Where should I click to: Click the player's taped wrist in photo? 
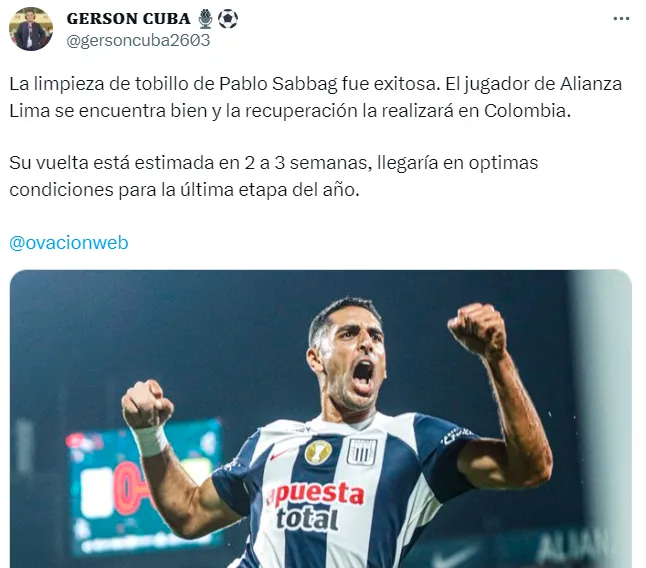click(151, 440)
